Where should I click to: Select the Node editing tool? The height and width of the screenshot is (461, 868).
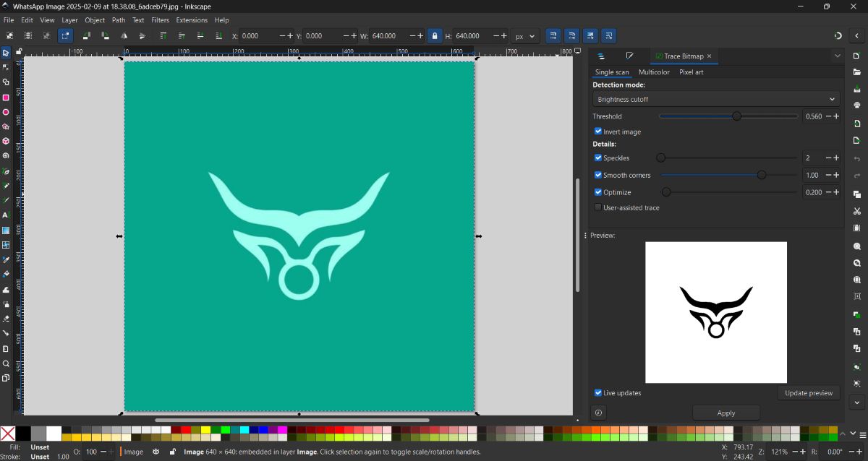click(7, 67)
